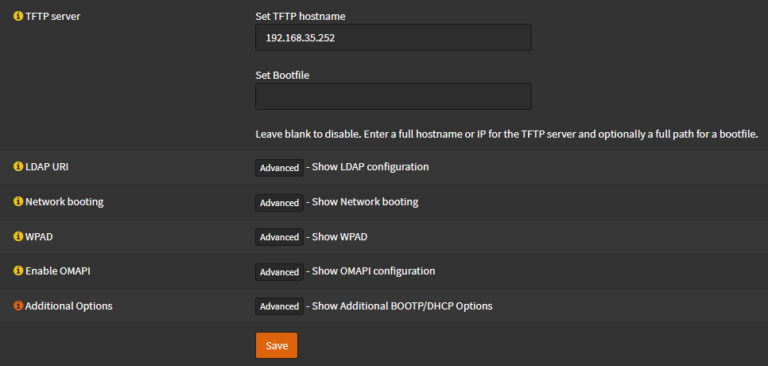768x366 pixels.
Task: Show Advanced WPAD options
Action: coord(279,237)
